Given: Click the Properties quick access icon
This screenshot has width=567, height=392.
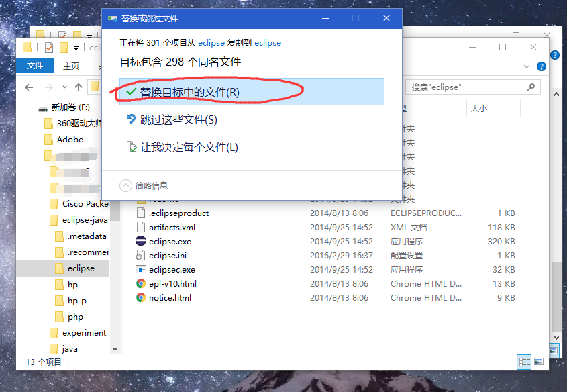Looking at the screenshot, I should click(x=49, y=48).
